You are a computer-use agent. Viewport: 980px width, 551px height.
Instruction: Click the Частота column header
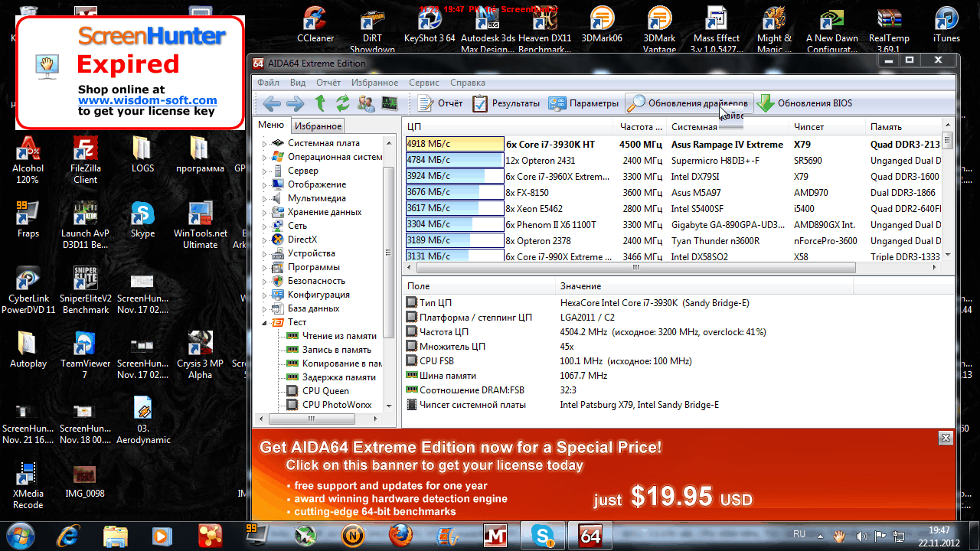pos(637,127)
